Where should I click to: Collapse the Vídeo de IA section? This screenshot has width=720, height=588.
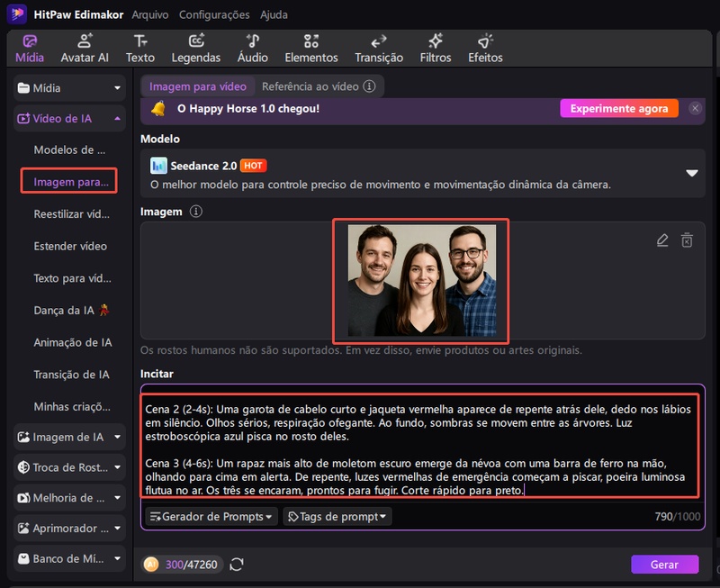pyautogui.click(x=70, y=119)
